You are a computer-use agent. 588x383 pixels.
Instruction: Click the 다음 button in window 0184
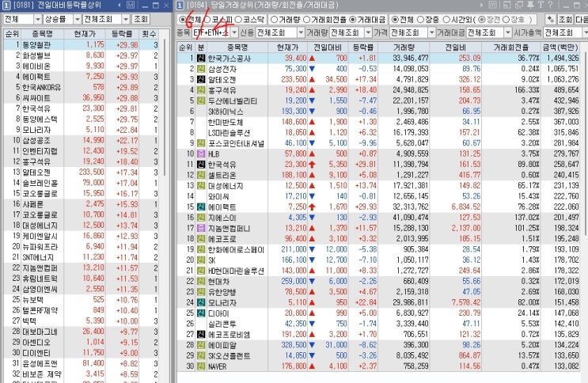click(581, 19)
